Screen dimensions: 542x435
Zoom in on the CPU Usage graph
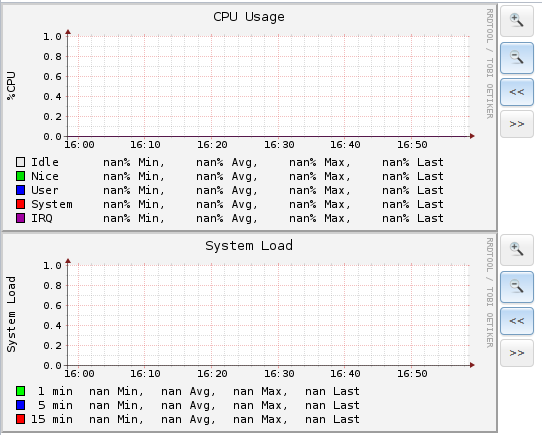pyautogui.click(x=517, y=21)
